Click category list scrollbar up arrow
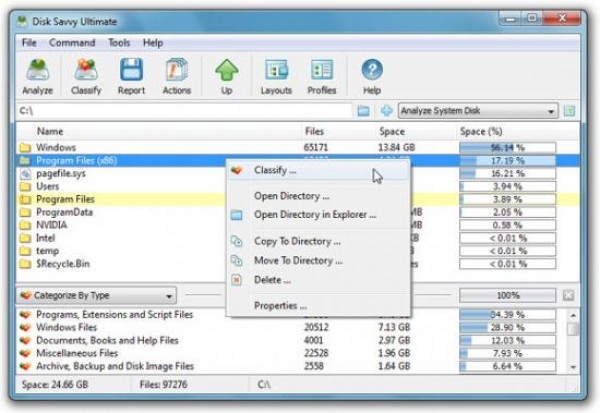 [573, 315]
